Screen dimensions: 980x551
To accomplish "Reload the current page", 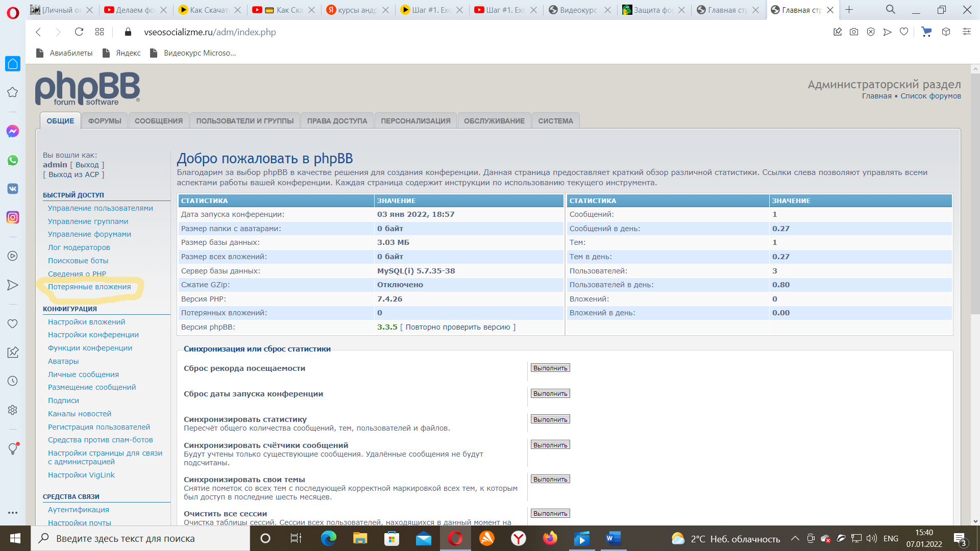I will pos(79,32).
